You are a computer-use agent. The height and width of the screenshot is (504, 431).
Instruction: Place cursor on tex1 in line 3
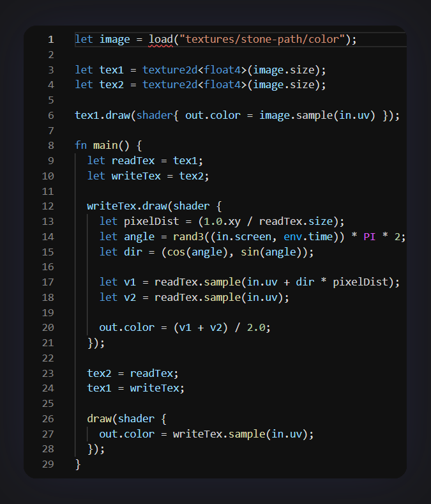point(111,70)
